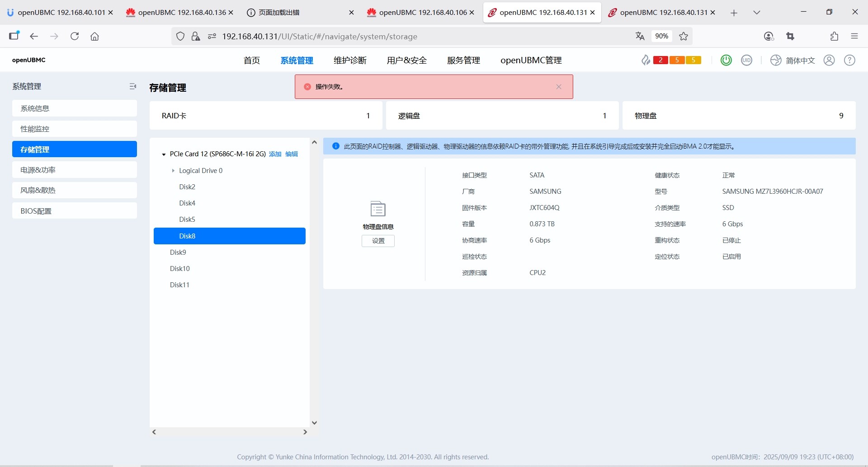Open the language selector 简体中文
The image size is (868, 467).
tap(800, 61)
